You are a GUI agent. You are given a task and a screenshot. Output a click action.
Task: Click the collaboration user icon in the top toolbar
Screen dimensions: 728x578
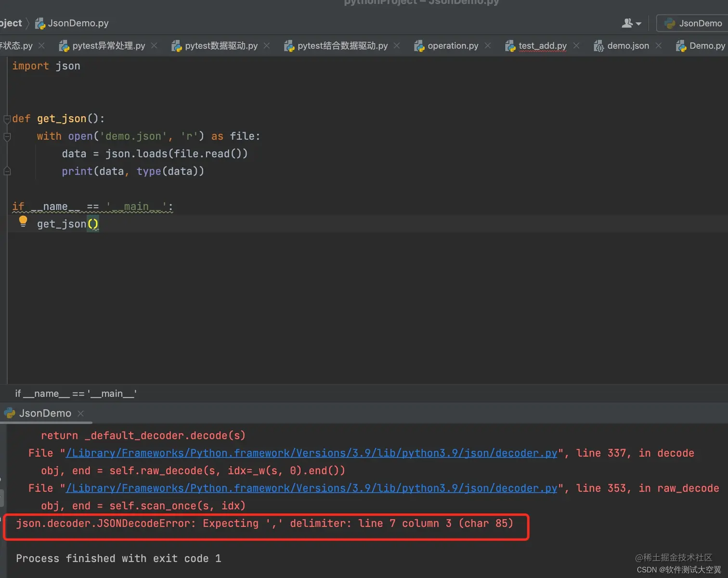(627, 23)
